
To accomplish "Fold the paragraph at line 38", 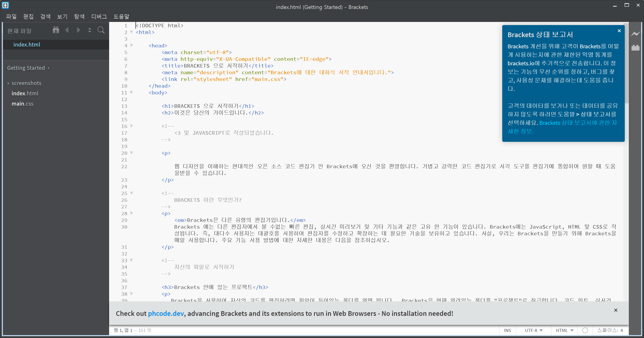I will 131,294.
